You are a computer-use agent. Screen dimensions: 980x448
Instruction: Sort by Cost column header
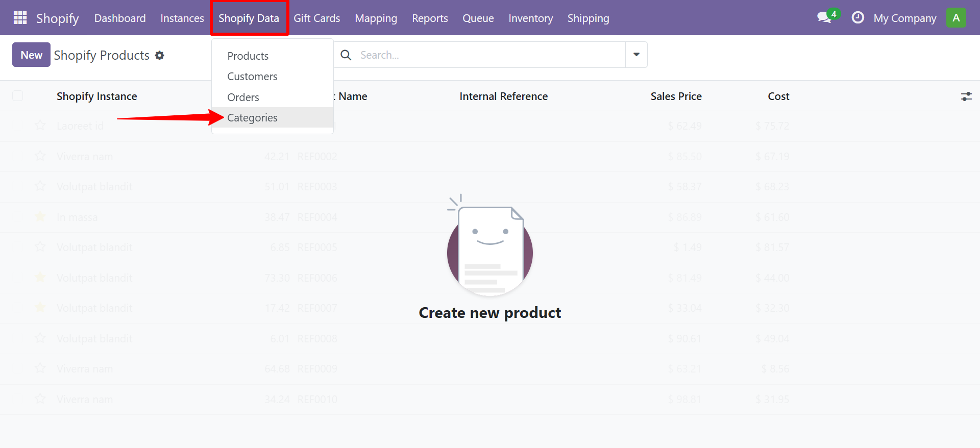778,96
